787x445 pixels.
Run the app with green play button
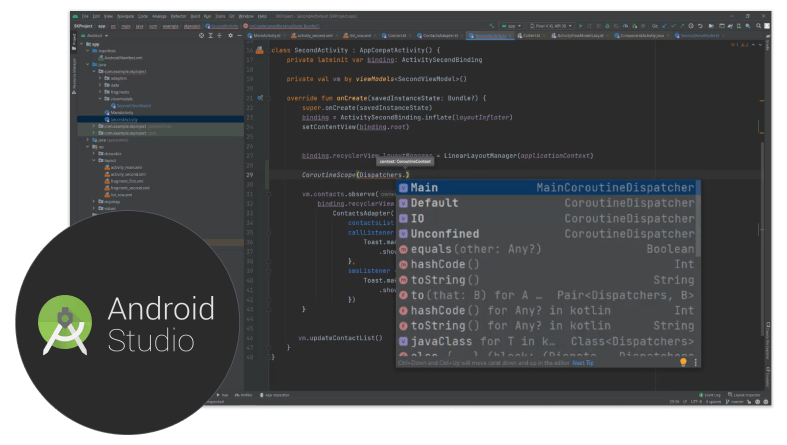coord(581,26)
